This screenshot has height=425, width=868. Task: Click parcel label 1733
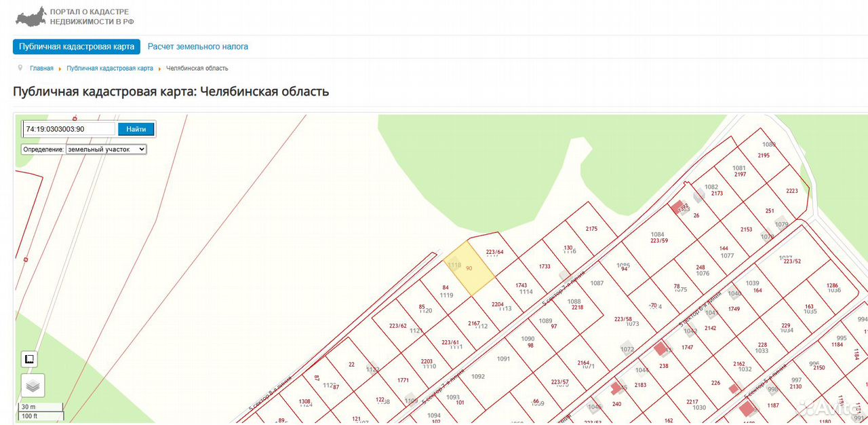point(545,267)
